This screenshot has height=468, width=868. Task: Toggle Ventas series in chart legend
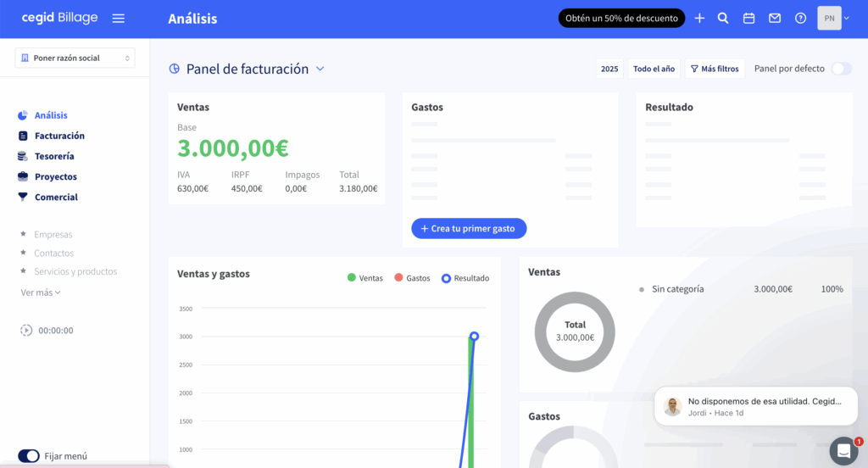pyautogui.click(x=364, y=278)
